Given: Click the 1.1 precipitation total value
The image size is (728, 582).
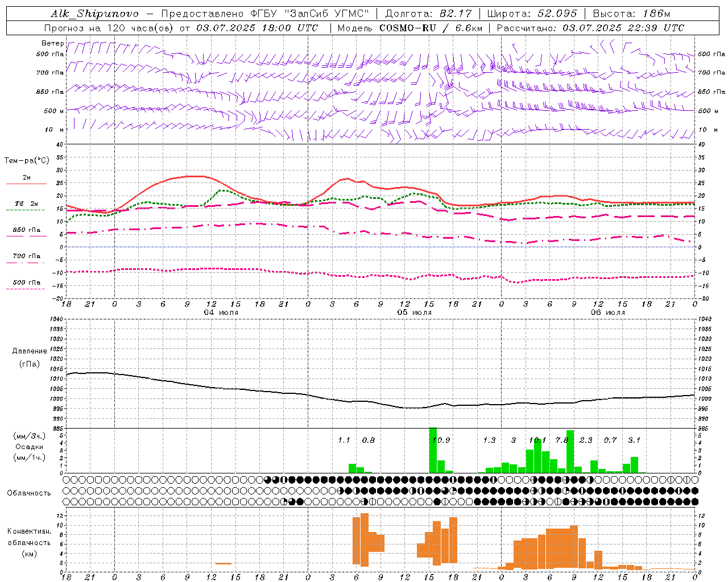Looking at the screenshot, I should tap(344, 440).
